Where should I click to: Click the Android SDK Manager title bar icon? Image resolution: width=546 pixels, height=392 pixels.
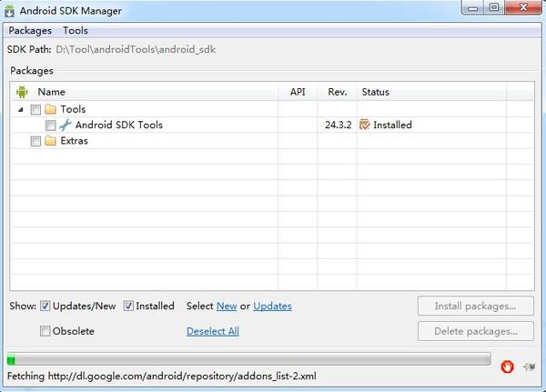9,11
